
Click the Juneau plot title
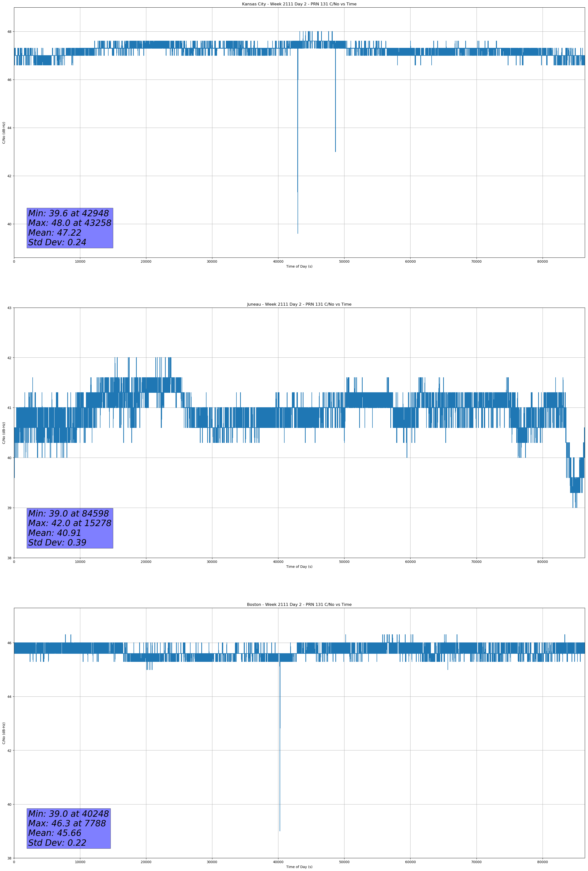tap(299, 304)
